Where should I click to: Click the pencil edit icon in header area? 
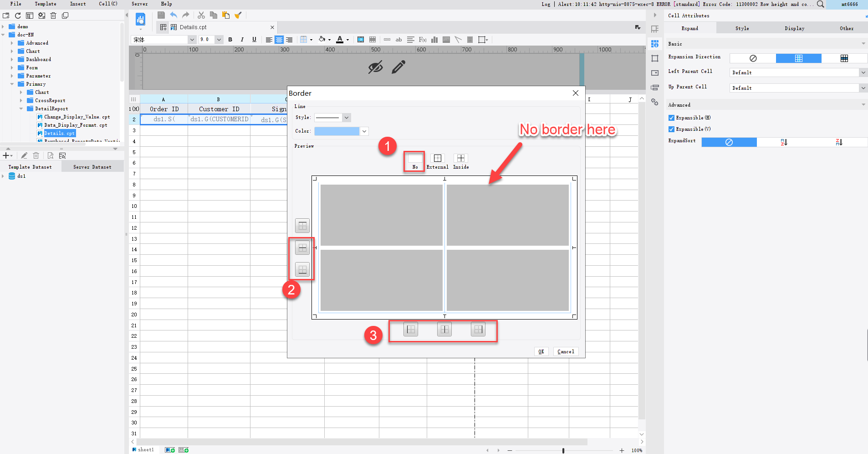click(398, 67)
